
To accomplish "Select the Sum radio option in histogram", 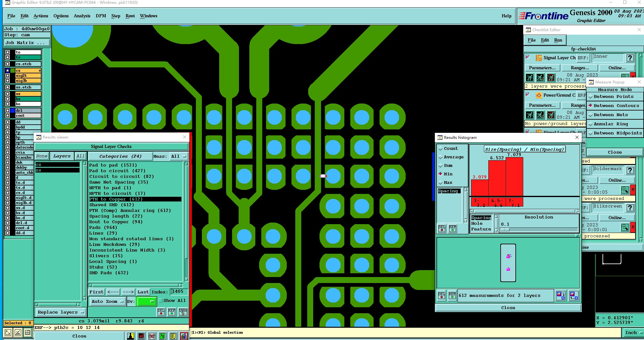I will click(446, 166).
